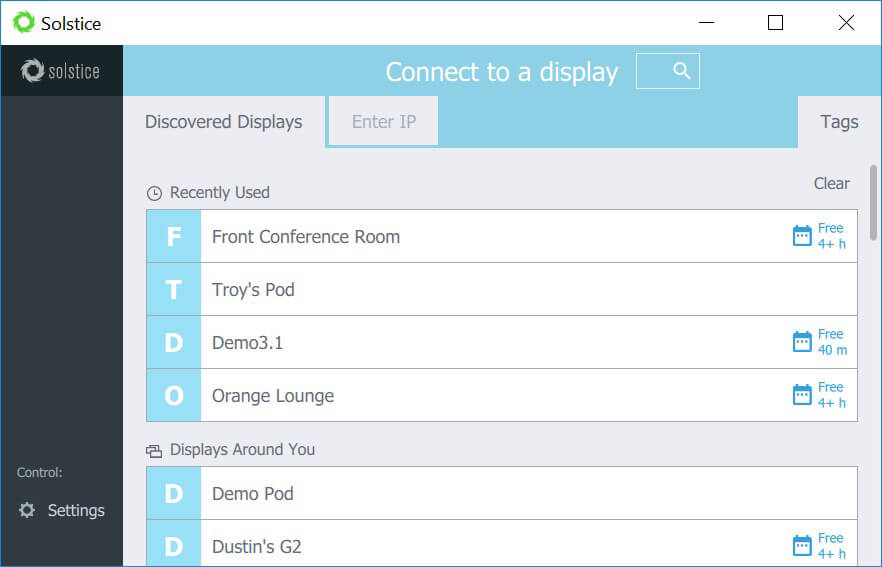Connect to Troy's Pod display
882x567 pixels.
(502, 289)
